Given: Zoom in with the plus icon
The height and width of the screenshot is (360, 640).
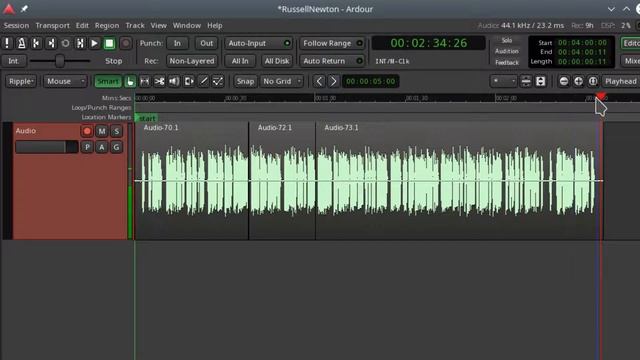Looking at the screenshot, I should point(578,81).
